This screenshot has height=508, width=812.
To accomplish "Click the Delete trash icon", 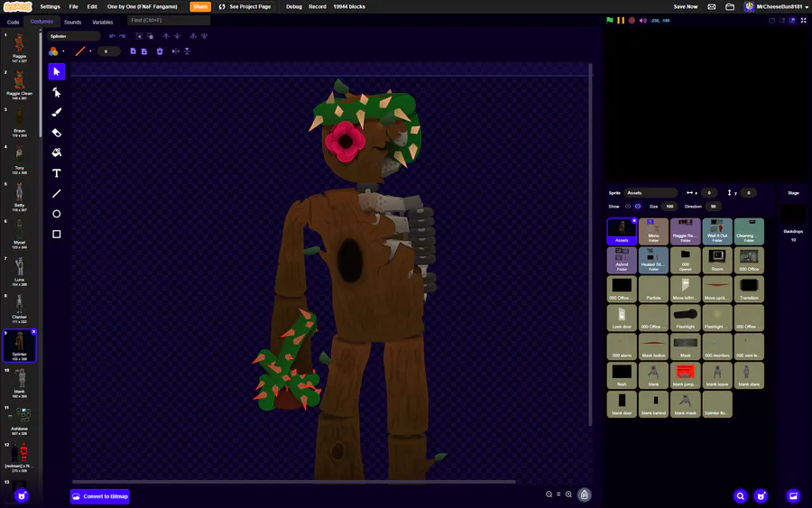I will [160, 51].
